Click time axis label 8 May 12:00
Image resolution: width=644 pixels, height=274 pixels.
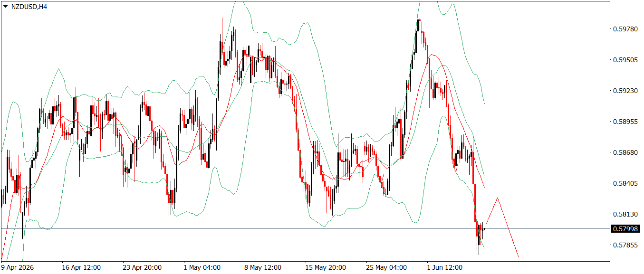(262, 267)
